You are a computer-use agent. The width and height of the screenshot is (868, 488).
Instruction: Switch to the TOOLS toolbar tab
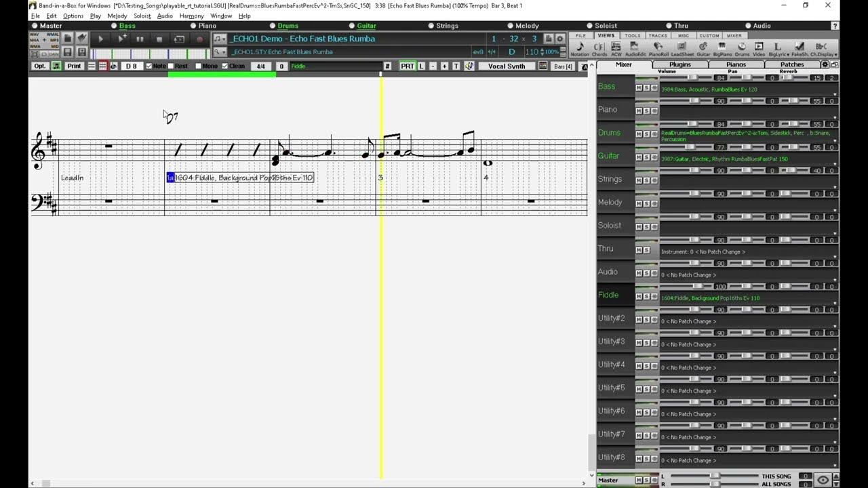[x=633, y=35]
